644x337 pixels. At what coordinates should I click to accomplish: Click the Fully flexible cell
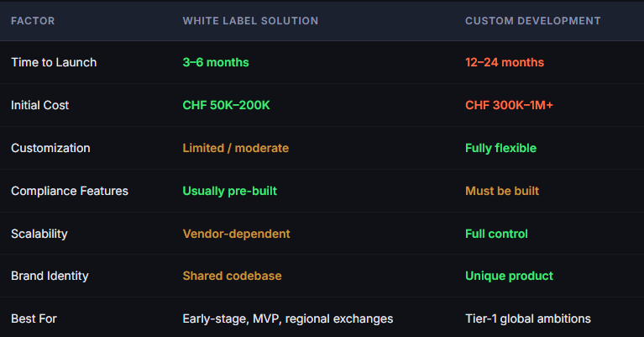pos(500,148)
